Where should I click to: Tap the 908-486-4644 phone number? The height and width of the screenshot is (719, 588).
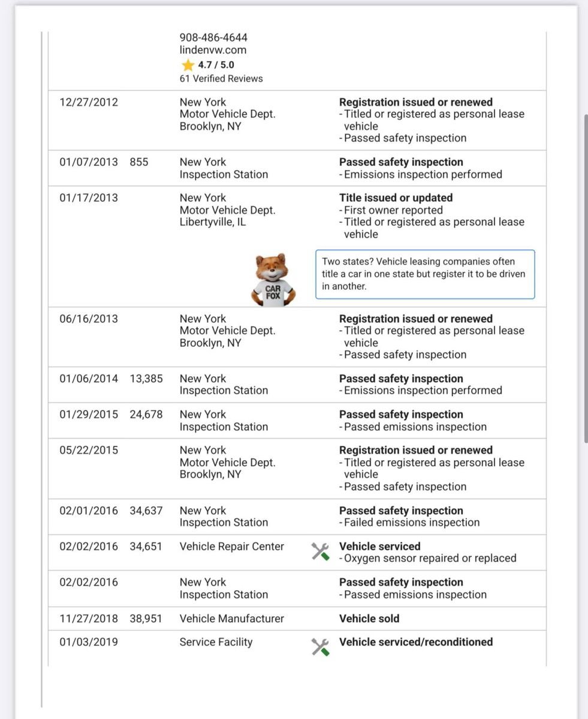tap(213, 37)
